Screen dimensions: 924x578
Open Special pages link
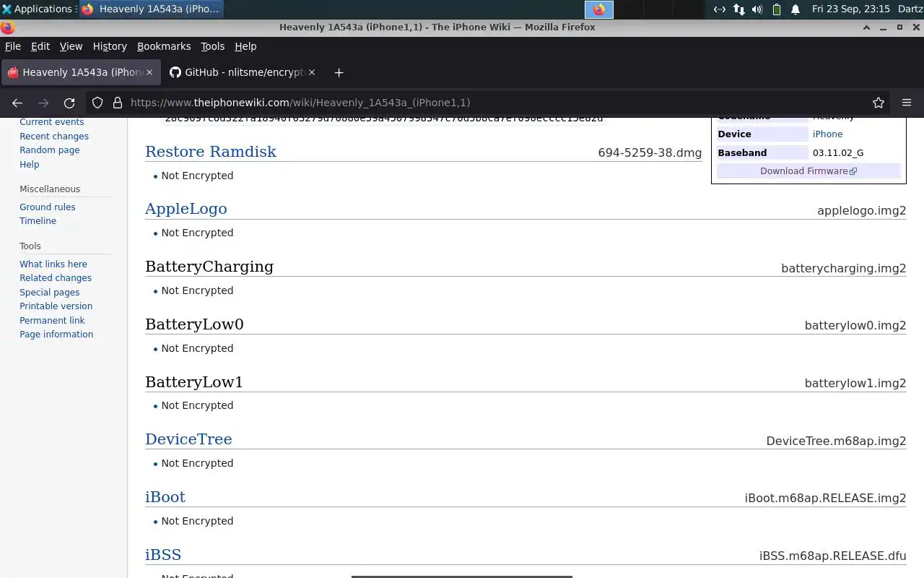coord(50,293)
